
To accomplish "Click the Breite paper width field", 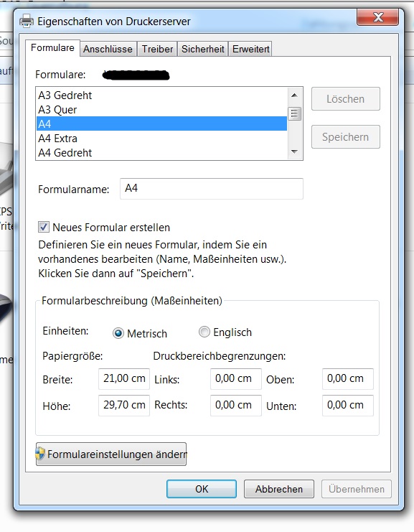I will tap(124, 378).
